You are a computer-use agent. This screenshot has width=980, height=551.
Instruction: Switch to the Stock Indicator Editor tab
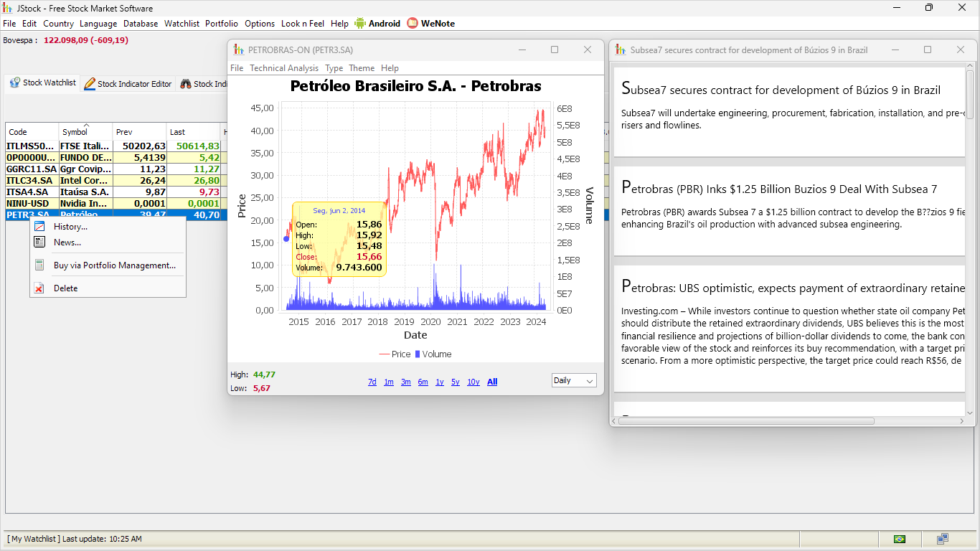click(x=128, y=84)
